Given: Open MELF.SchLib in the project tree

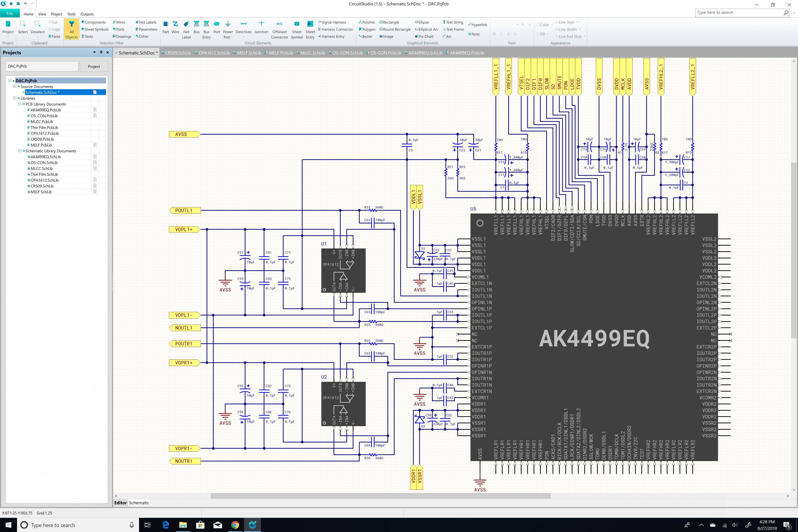Looking at the screenshot, I should [x=41, y=192].
